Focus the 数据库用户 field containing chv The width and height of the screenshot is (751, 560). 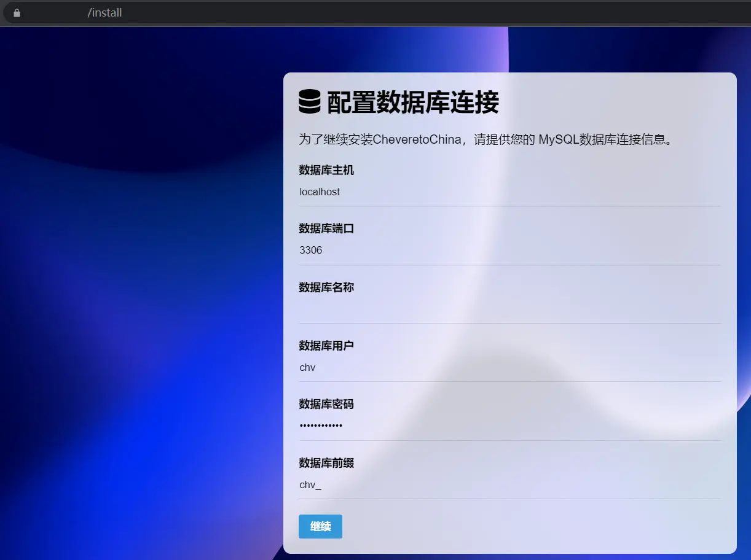[509, 367]
